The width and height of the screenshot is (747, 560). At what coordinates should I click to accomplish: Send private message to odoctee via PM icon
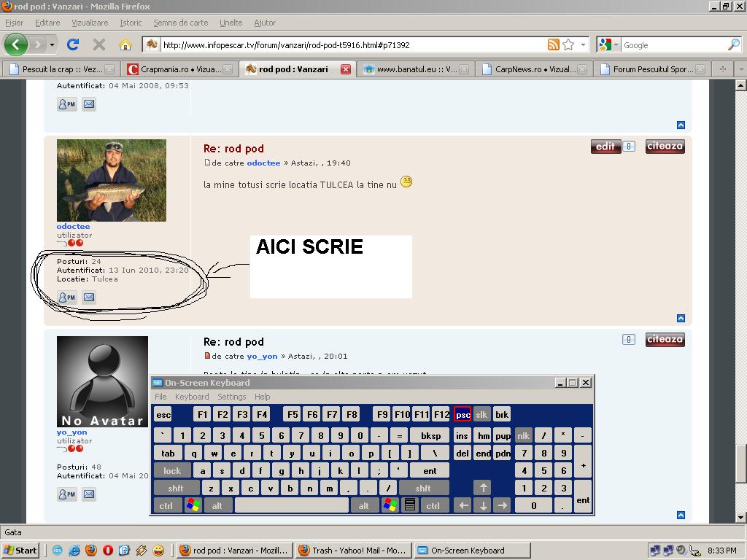[67, 297]
